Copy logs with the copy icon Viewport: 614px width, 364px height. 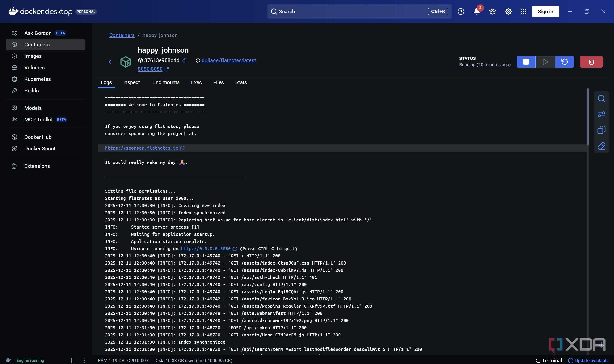(x=601, y=130)
